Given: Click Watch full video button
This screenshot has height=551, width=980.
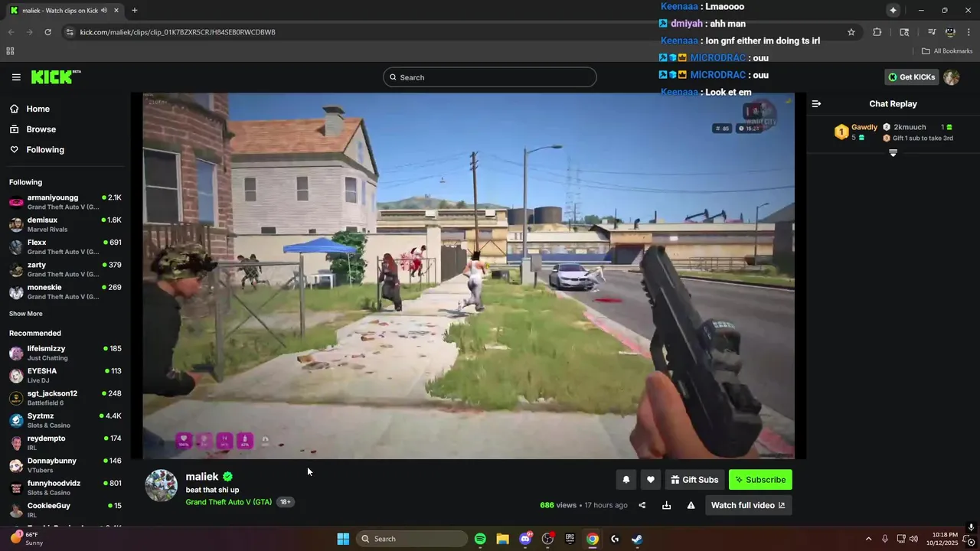Looking at the screenshot, I should (x=749, y=505).
